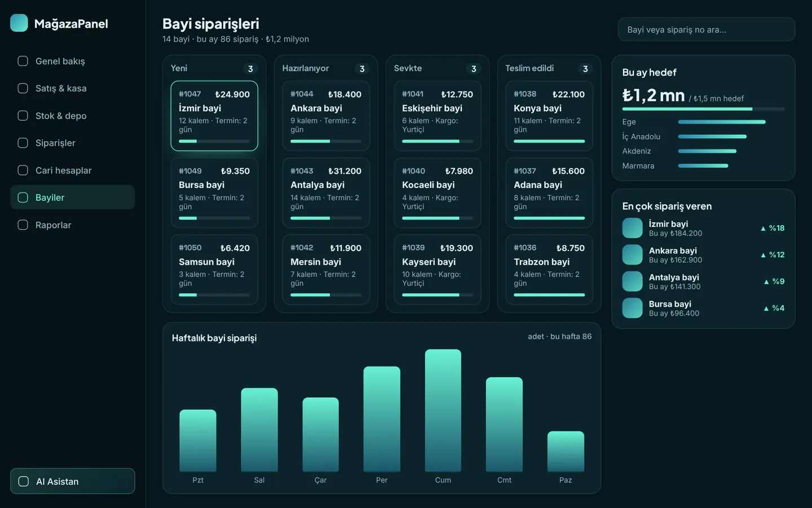The image size is (812, 508).
Task: Open the Bayiler menu item
Action: 73,198
